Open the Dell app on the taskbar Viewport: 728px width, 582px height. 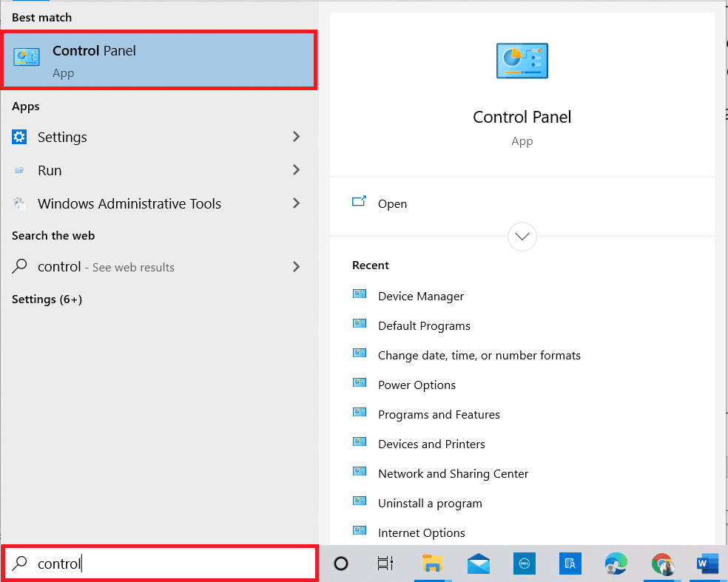(525, 564)
